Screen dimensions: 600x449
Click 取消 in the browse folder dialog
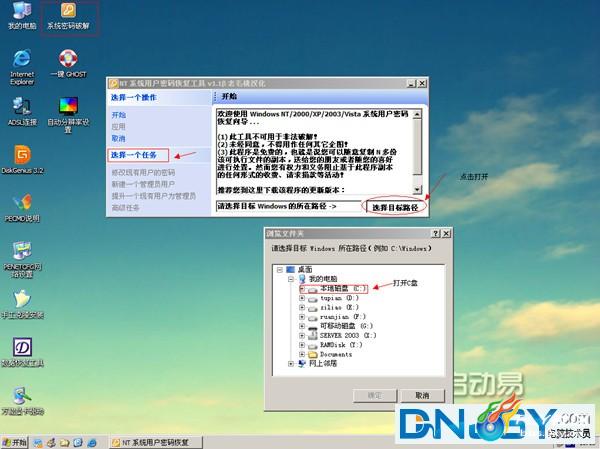(422, 395)
